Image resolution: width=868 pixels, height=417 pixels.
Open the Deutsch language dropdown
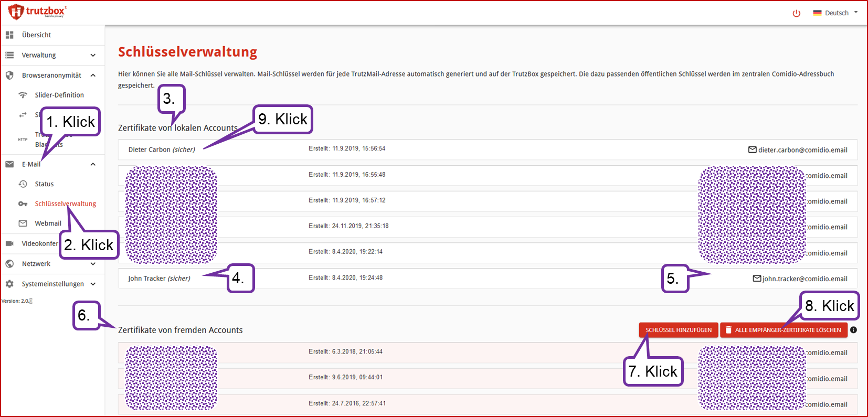(x=835, y=13)
